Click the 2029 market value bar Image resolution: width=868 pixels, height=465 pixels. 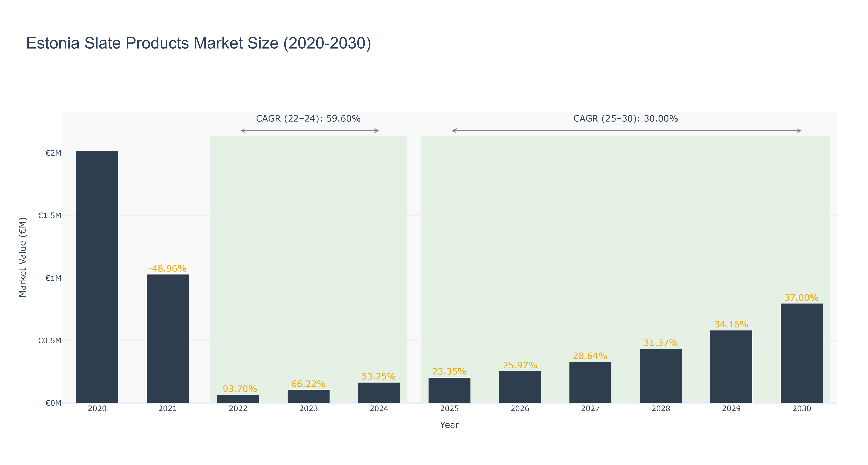coord(731,367)
